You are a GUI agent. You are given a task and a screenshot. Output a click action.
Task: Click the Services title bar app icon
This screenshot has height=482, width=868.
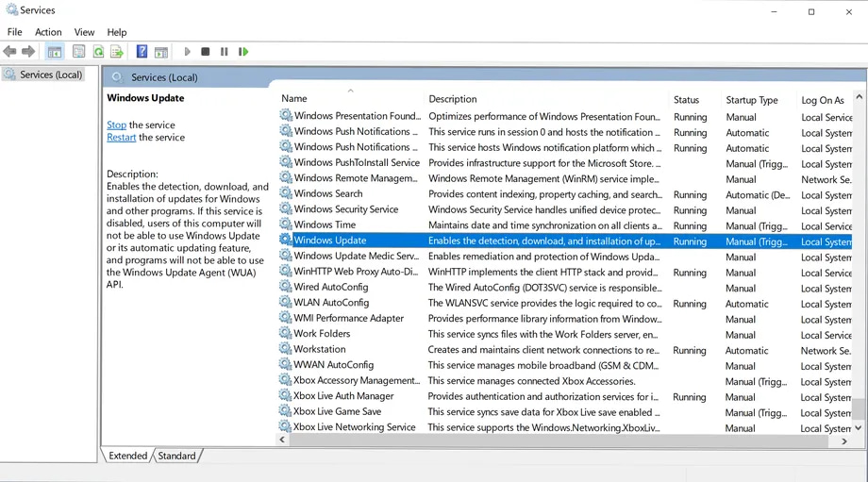pyautogui.click(x=11, y=9)
